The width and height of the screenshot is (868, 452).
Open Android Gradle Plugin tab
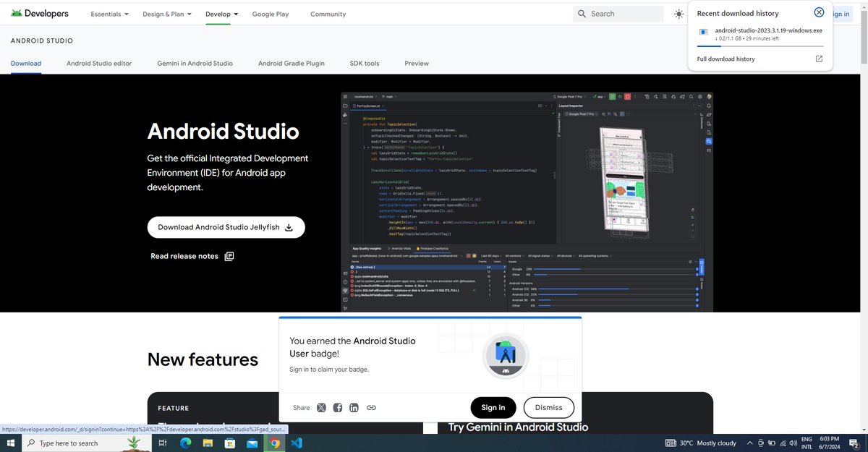pos(292,63)
